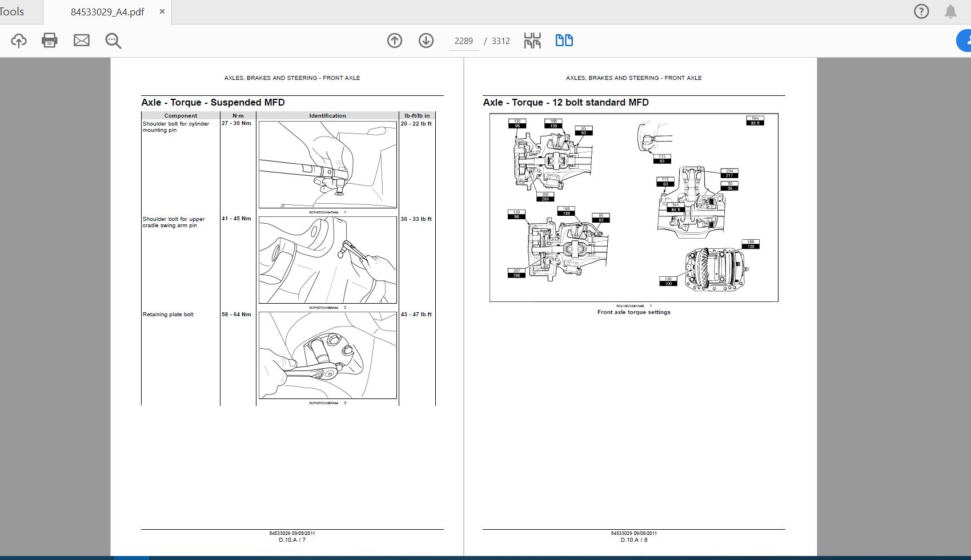The width and height of the screenshot is (971, 560).
Task: Click the save to cloud icon
Action: [x=18, y=40]
